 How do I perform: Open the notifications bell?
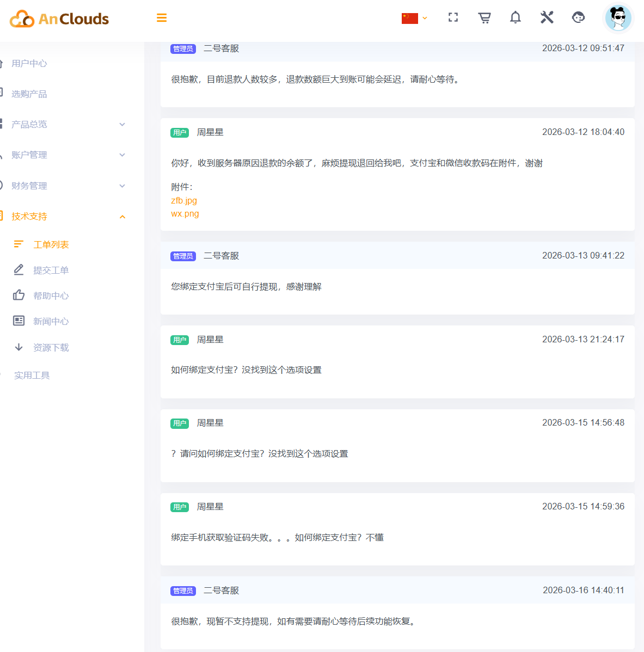(516, 17)
